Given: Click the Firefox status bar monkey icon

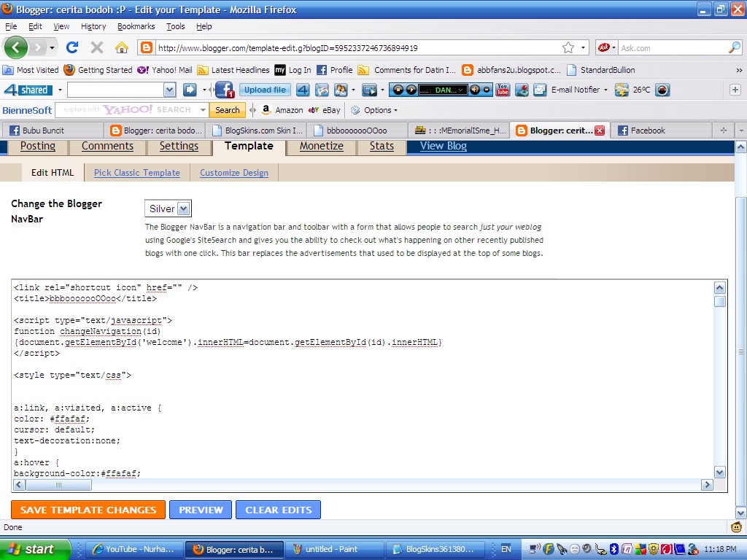Looking at the screenshot, I should (x=736, y=527).
